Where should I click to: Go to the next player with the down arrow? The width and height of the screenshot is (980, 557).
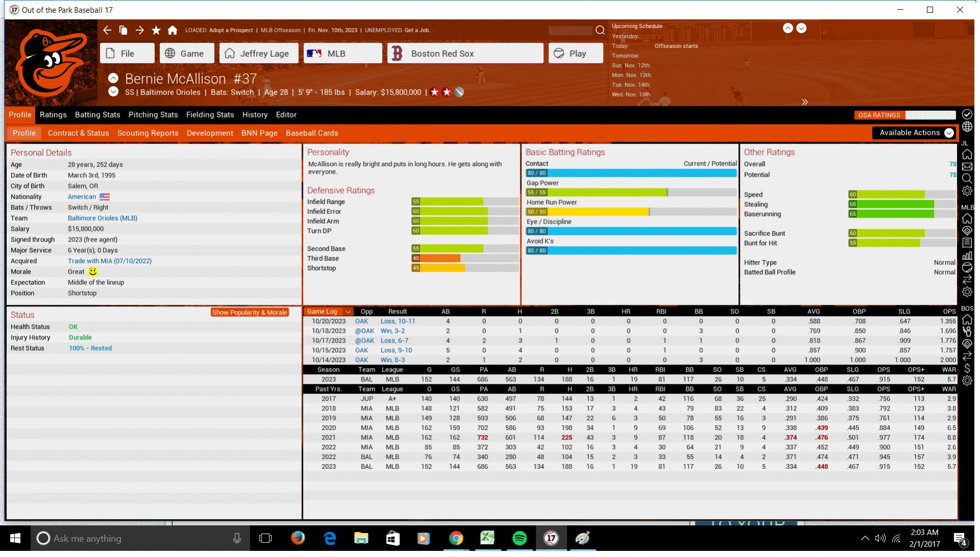(x=113, y=92)
